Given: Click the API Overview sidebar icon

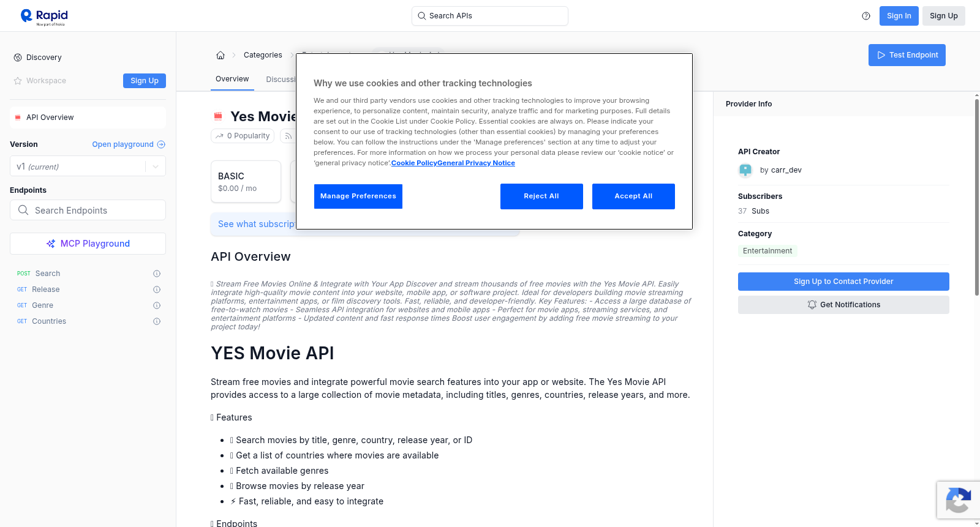Looking at the screenshot, I should [x=18, y=118].
